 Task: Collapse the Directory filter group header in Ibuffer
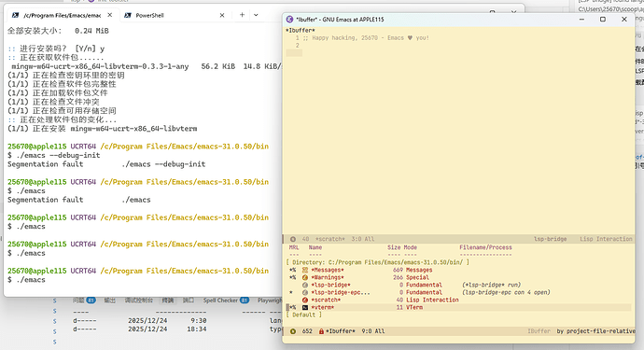377,262
